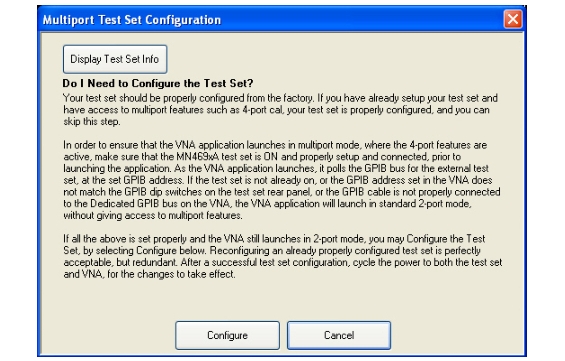Click the line starting 'If all the above'
Screen dimensions: 565x361
[274, 239]
